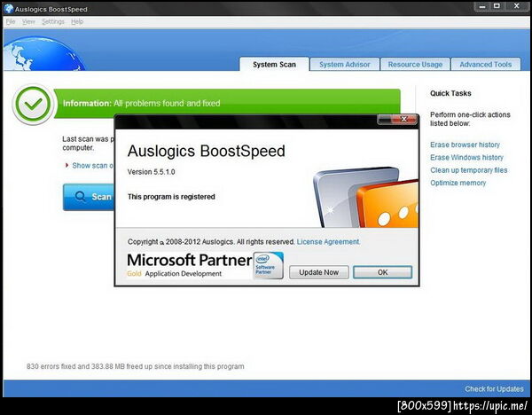This screenshot has height=415, width=532.
Task: Click the red arrow beside Show scan
Action: pyautogui.click(x=66, y=165)
